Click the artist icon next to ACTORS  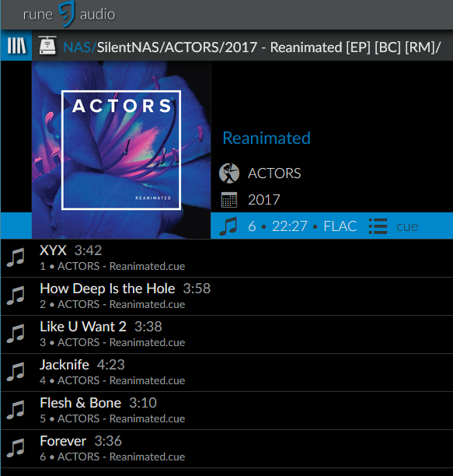229,173
